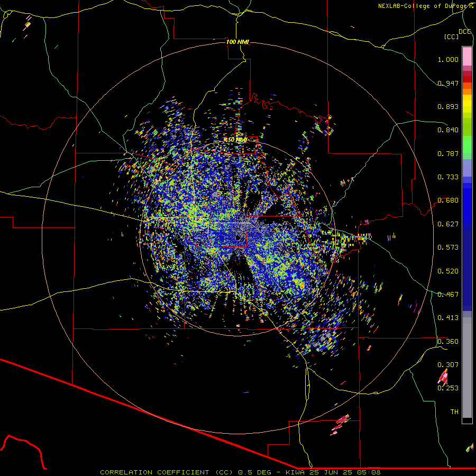Pick the pink segment atop the color bar
This screenshot has width=476, height=476.
point(467,56)
